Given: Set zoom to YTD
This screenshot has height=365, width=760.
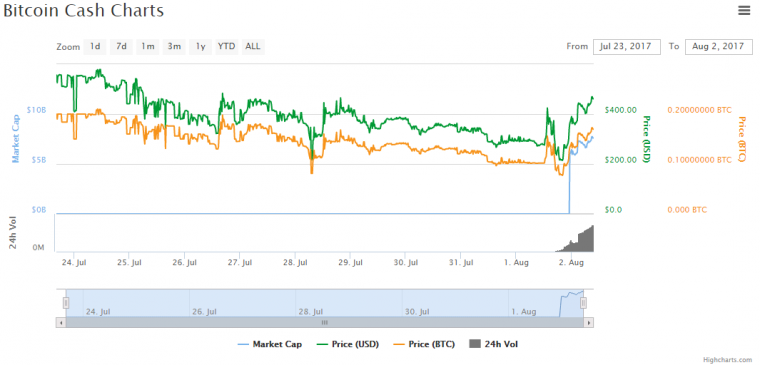Looking at the screenshot, I should [x=226, y=47].
